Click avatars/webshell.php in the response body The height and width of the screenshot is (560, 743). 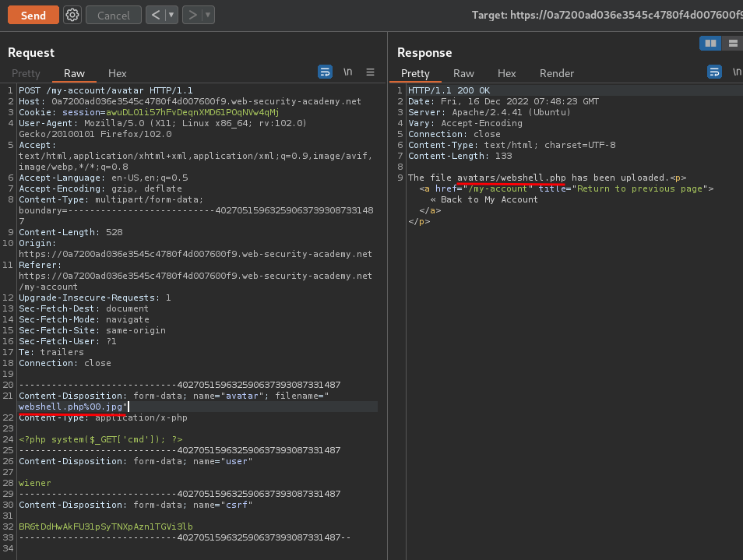511,178
